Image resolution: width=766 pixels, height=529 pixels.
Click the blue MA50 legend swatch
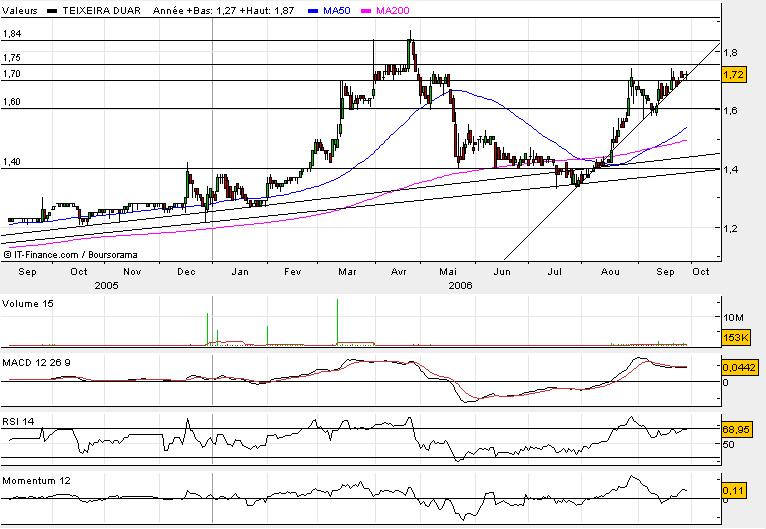(x=314, y=11)
